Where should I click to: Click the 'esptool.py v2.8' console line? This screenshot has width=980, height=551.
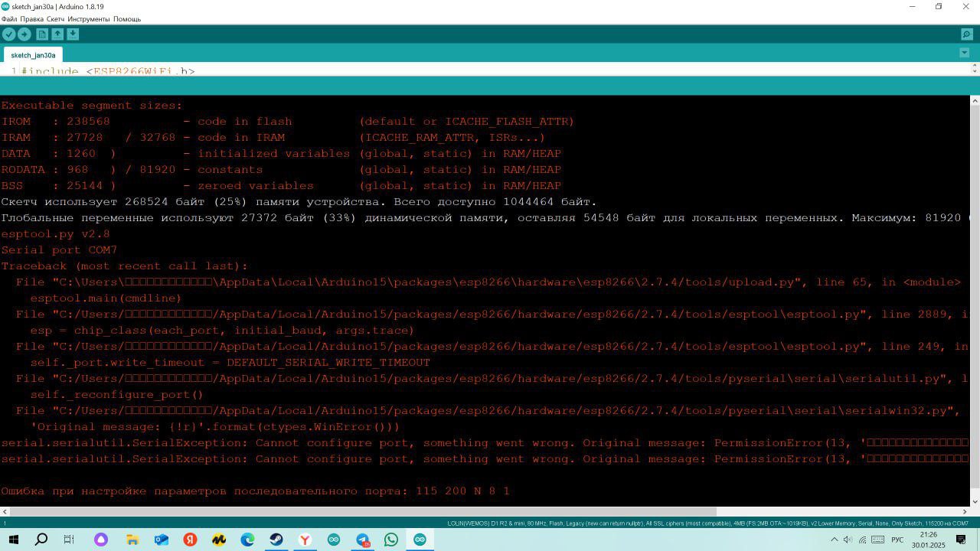55,234
